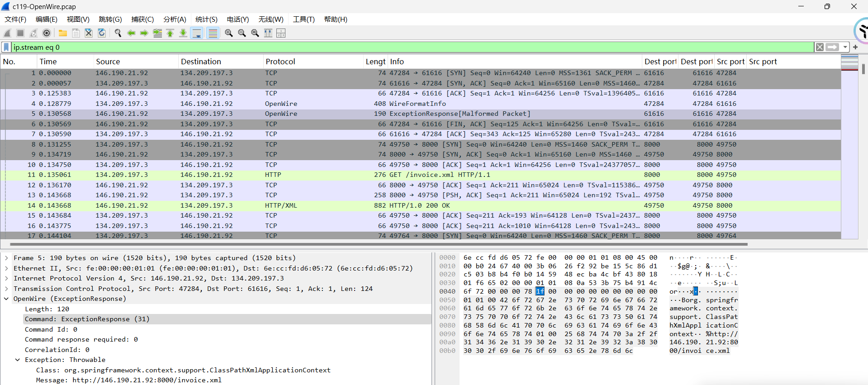Go forward in packet history
Image resolution: width=868 pixels, height=385 pixels.
tap(144, 33)
